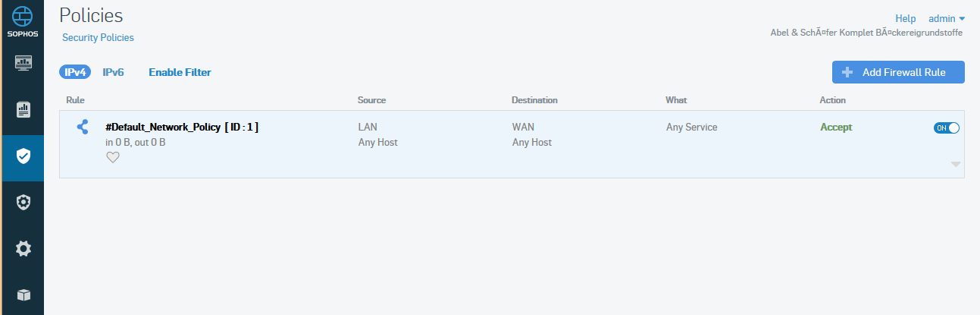The image size is (980, 315).
Task: Switch to the IPv4 tab
Action: pos(75,72)
